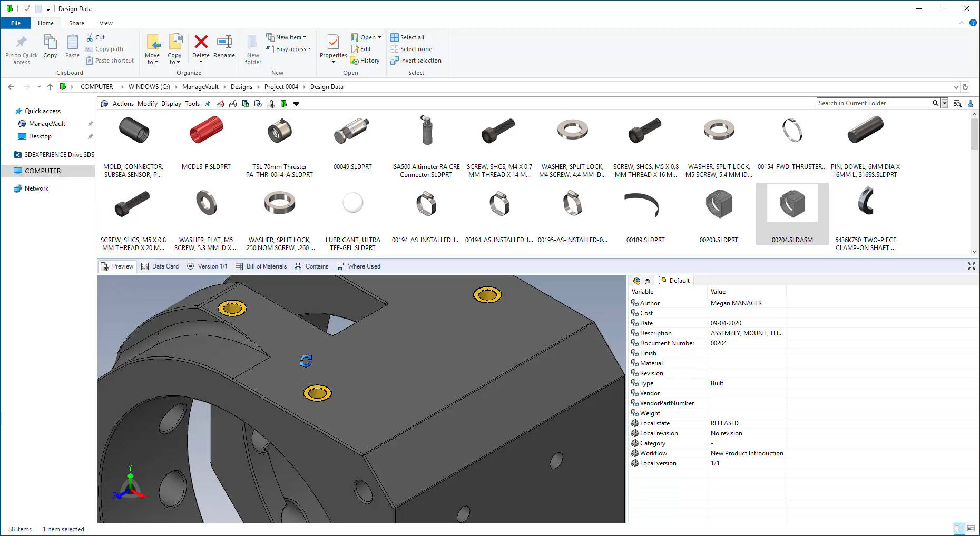
Task: Click the document preview eye icon in PDM toolbar
Action: tap(270, 104)
